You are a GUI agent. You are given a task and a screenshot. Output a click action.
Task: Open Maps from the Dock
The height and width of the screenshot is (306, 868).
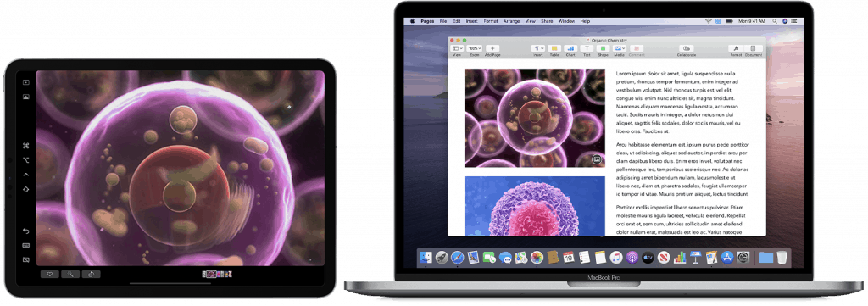pyautogui.click(x=521, y=258)
